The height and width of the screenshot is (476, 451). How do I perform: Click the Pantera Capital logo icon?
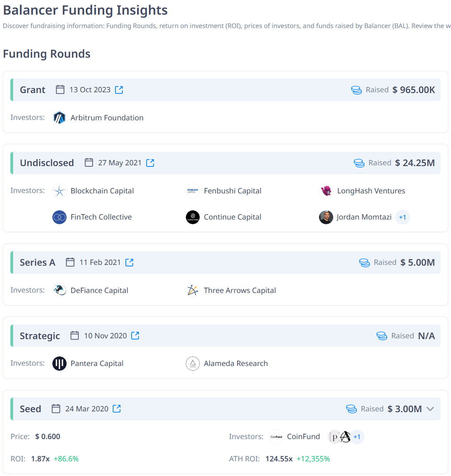click(59, 363)
